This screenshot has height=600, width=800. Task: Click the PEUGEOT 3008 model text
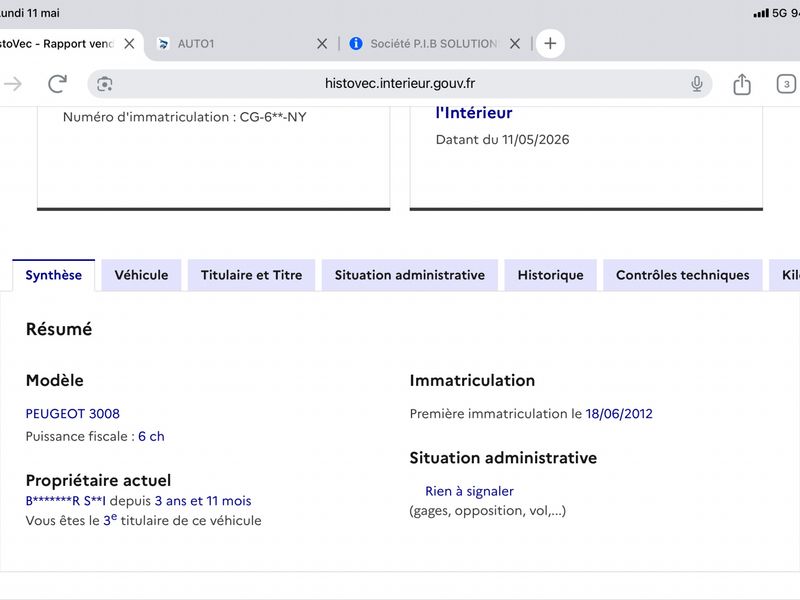[x=72, y=414]
